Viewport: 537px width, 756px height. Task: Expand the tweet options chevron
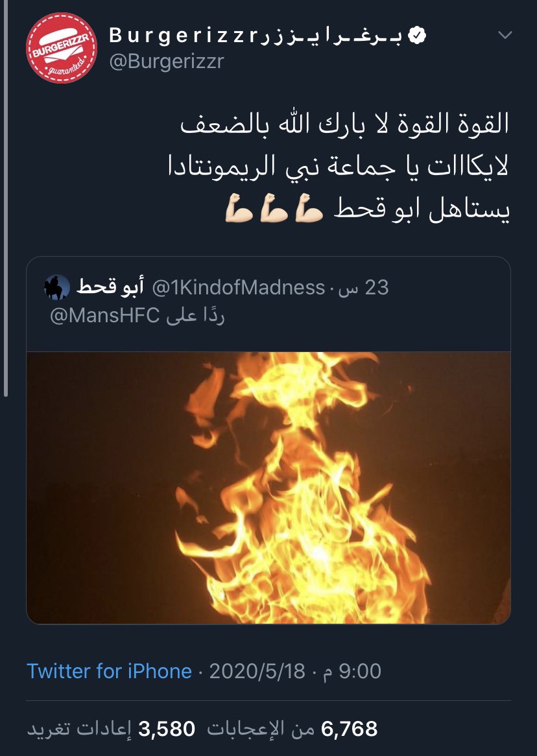[x=505, y=35]
